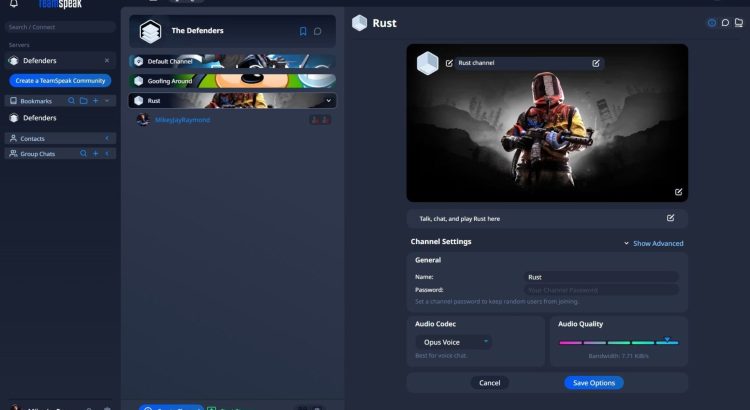
Task: Collapse the Bookmarks section arrow
Action: pos(107,101)
